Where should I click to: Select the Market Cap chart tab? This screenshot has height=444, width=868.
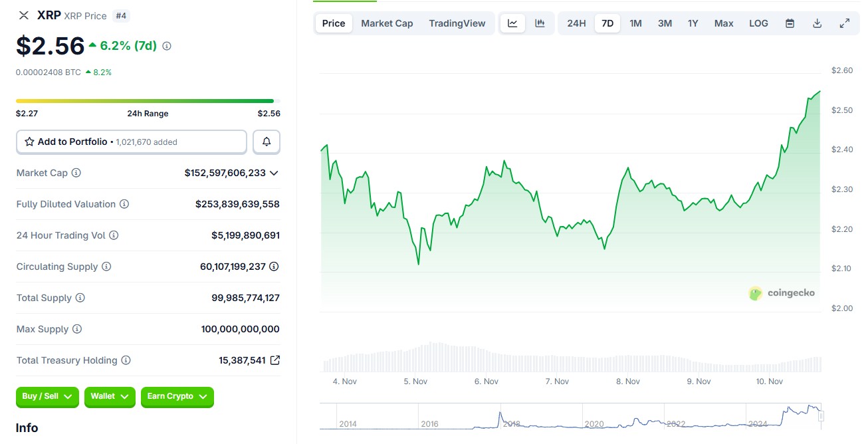point(387,23)
